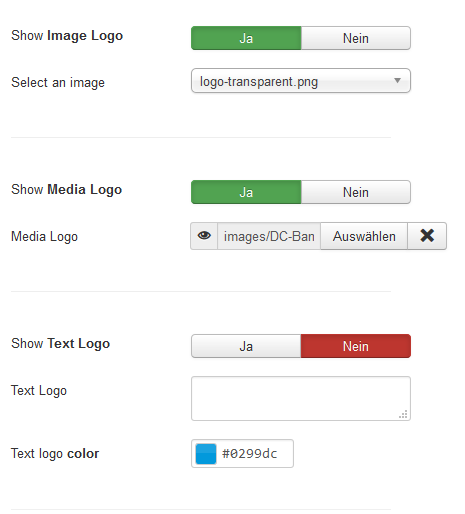Image resolution: width=465 pixels, height=514 pixels.
Task: Open the blue text logo color swatch
Action: 206,454
